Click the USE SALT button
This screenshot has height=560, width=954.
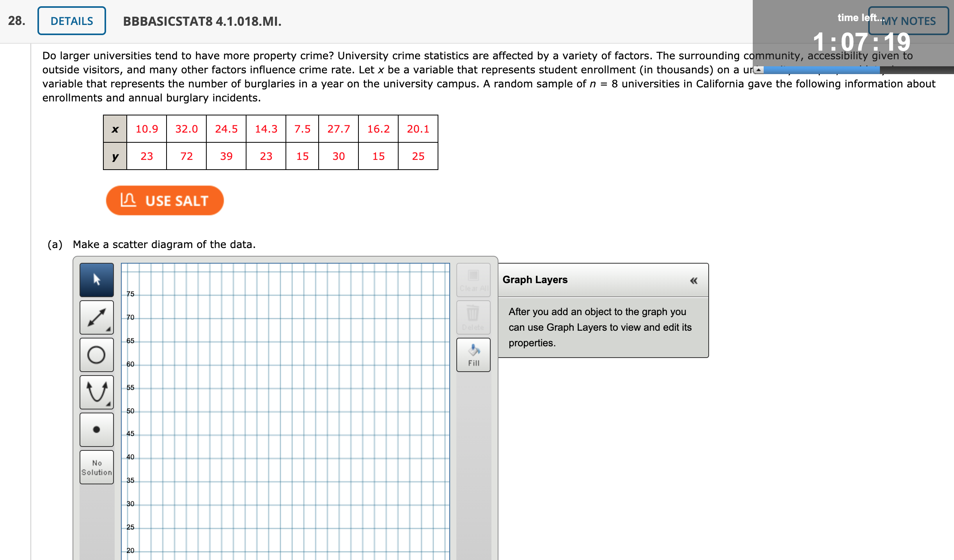[165, 200]
